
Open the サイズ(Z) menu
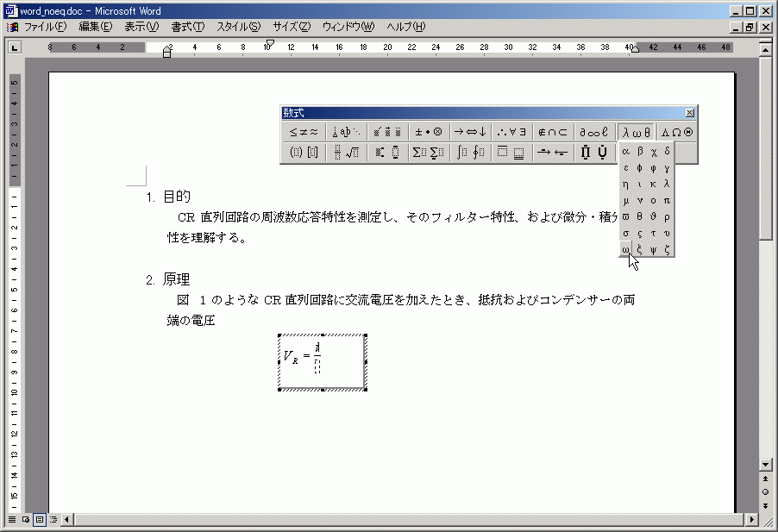[292, 27]
